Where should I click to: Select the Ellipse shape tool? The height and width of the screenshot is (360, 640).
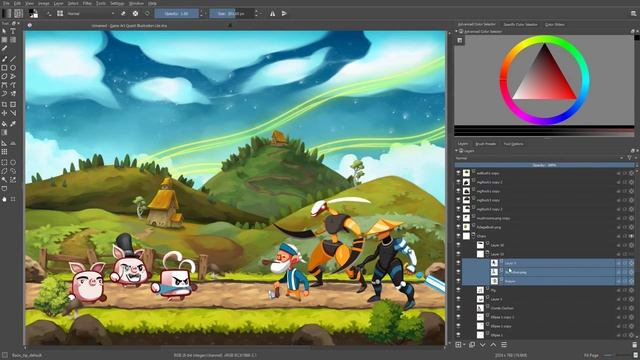13,68
